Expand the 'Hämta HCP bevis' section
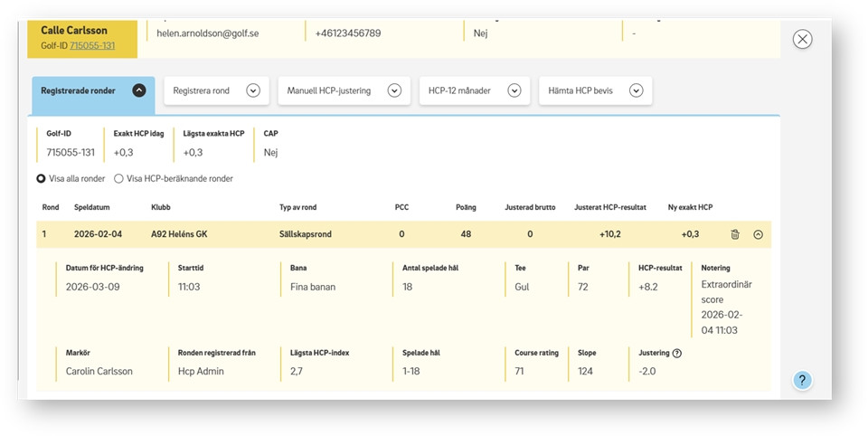The width and height of the screenshot is (868, 436). [636, 90]
